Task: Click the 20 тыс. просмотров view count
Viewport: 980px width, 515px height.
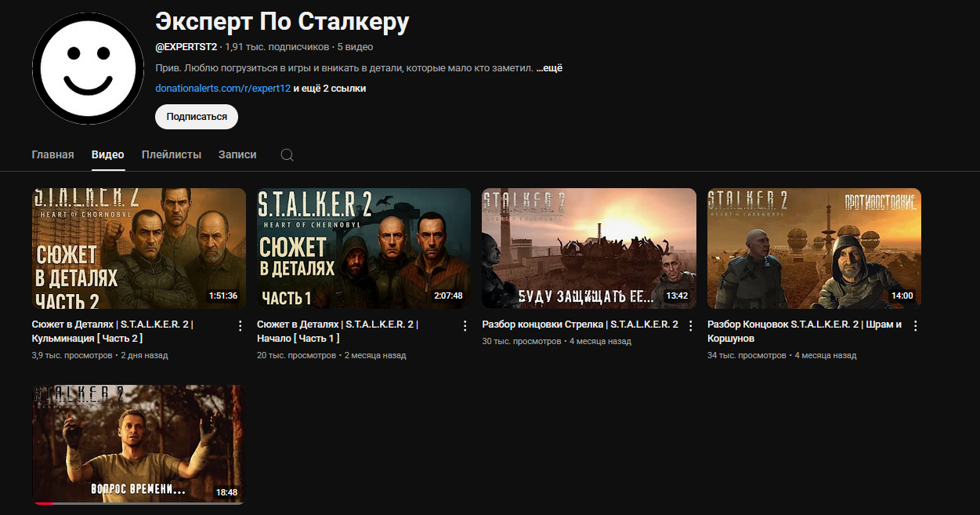Action: coord(297,355)
